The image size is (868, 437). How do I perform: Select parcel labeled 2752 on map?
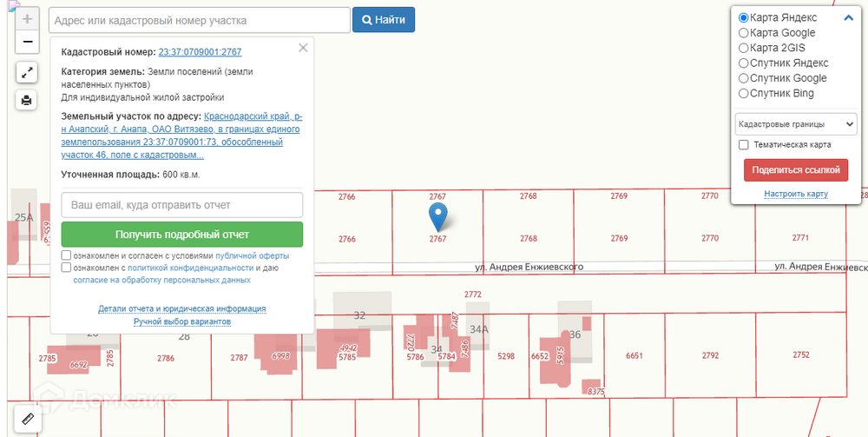pyautogui.click(x=800, y=354)
